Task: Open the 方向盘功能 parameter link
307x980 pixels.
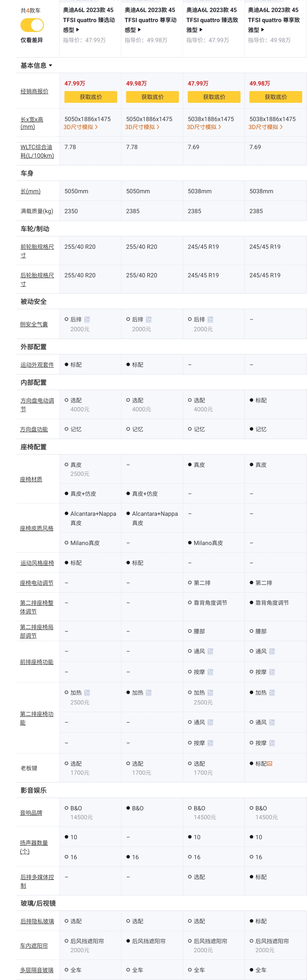Action: (34, 429)
